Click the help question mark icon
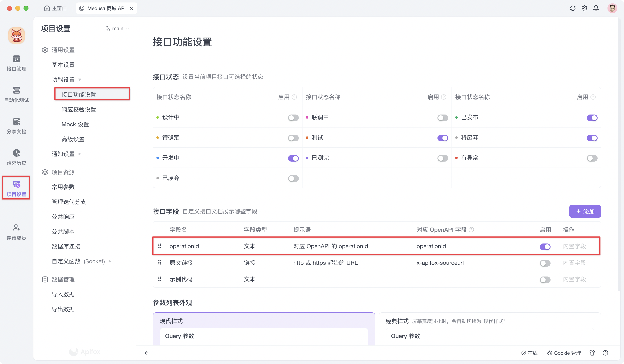This screenshot has width=624, height=364. [x=605, y=353]
